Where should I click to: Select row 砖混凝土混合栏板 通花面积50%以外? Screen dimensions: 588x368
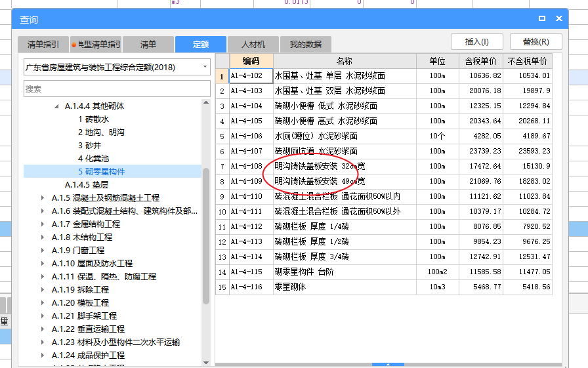pos(384,211)
